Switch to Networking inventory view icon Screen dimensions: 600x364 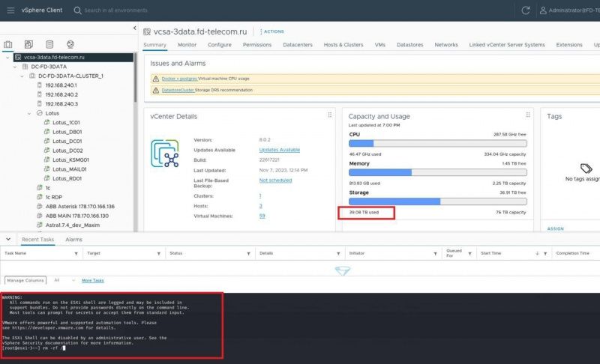tap(70, 44)
